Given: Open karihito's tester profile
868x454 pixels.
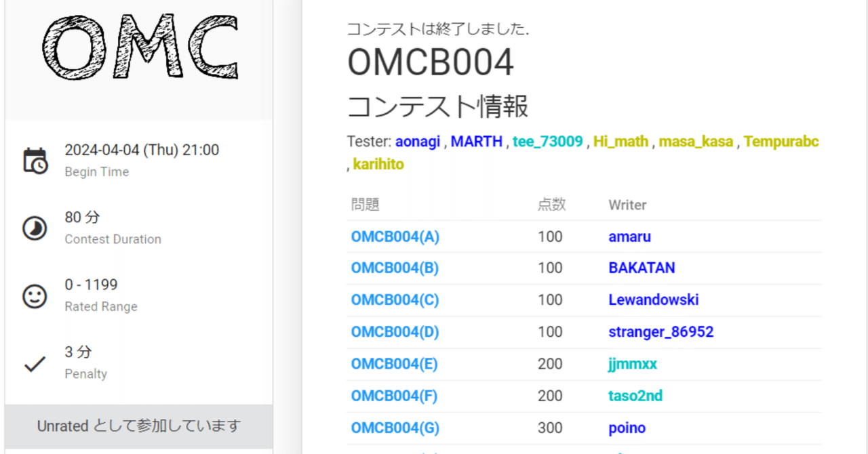Looking at the screenshot, I should 378,163.
